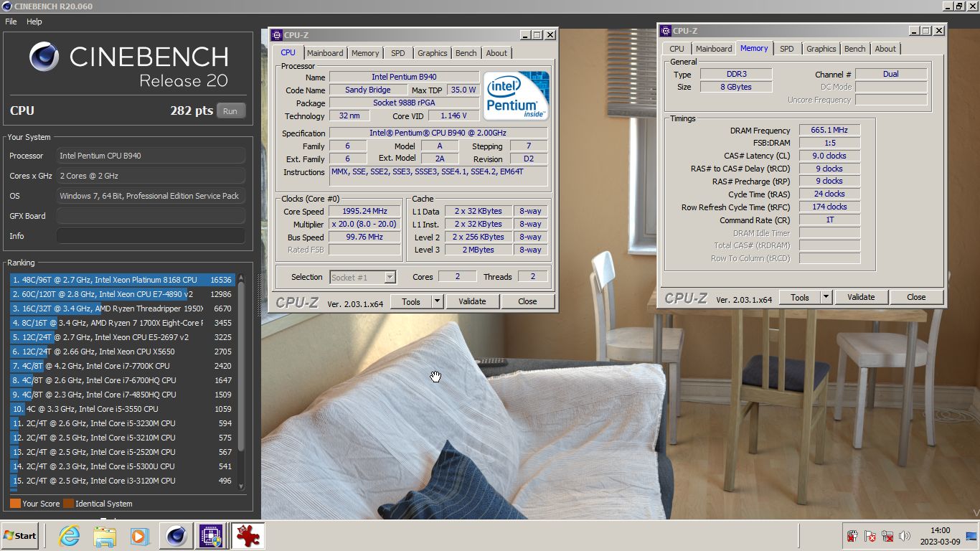Image resolution: width=980 pixels, height=551 pixels.
Task: Click the title bar icon of CPU-Z Memory window
Action: click(x=665, y=31)
